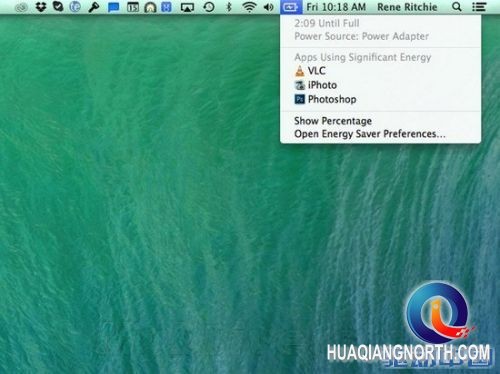Select iPhoto in energy apps list
The width and height of the screenshot is (500, 374).
pos(380,85)
